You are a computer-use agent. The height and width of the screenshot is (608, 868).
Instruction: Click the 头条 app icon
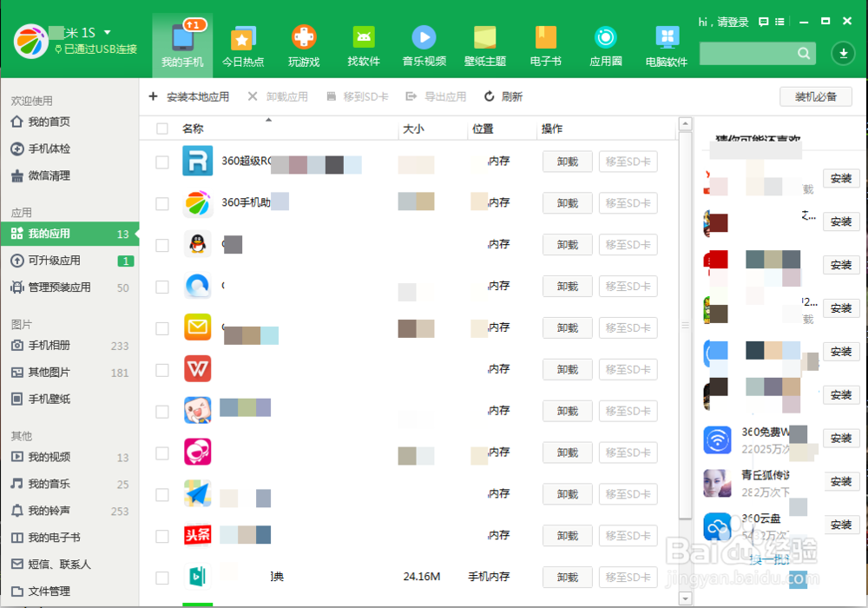198,535
